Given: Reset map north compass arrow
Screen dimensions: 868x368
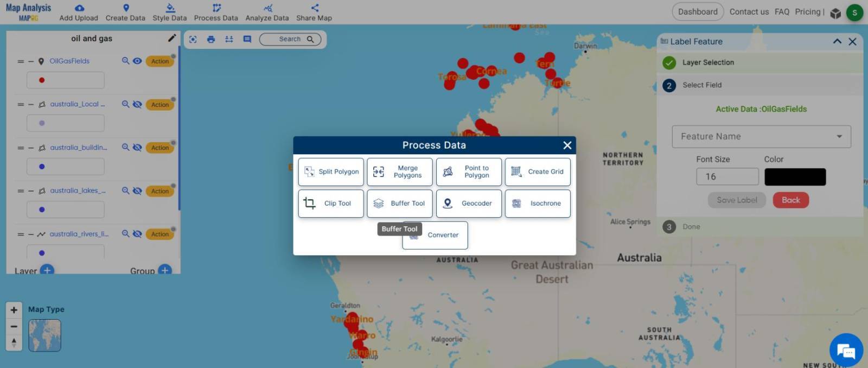Looking at the screenshot, I should (x=14, y=342).
